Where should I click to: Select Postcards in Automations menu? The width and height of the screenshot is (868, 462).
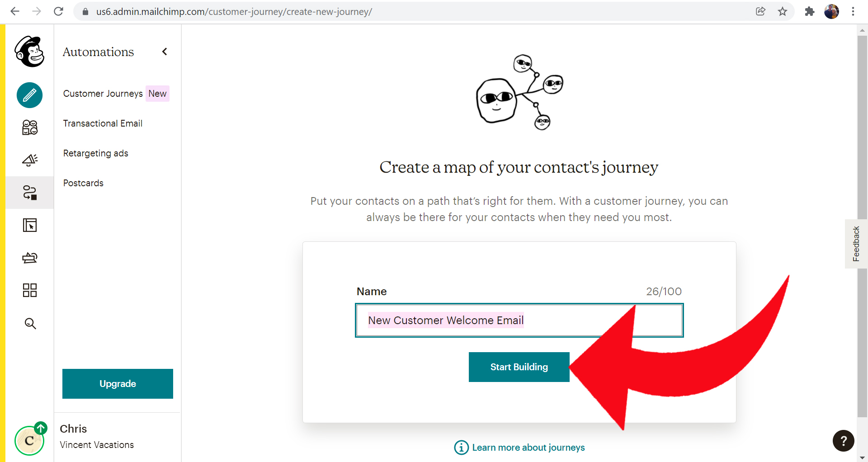coord(83,183)
